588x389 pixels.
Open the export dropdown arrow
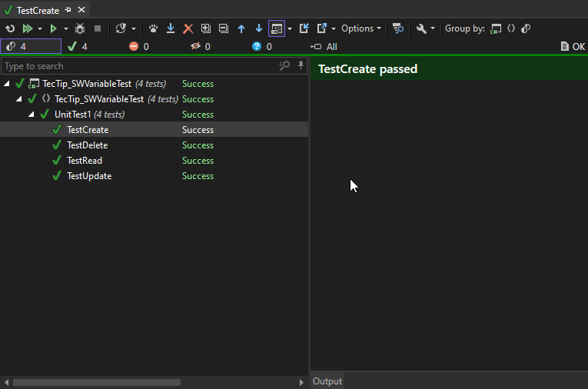click(x=334, y=28)
